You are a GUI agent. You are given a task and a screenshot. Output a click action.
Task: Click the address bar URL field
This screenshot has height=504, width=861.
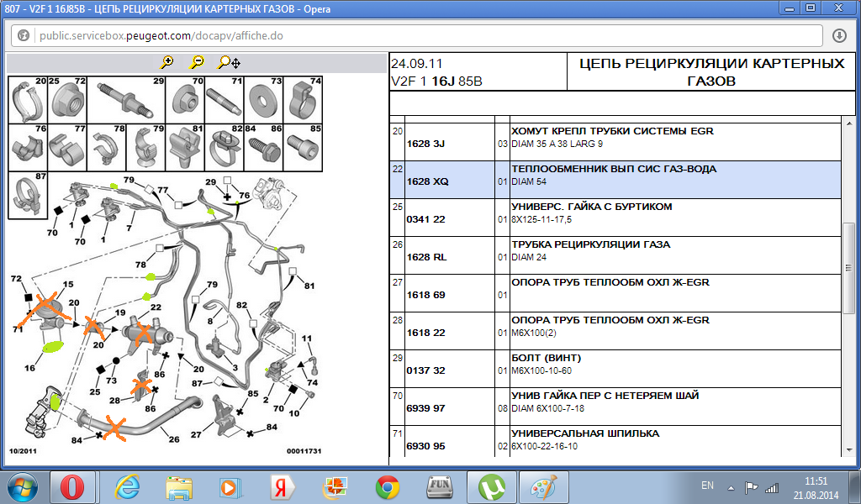click(420, 36)
